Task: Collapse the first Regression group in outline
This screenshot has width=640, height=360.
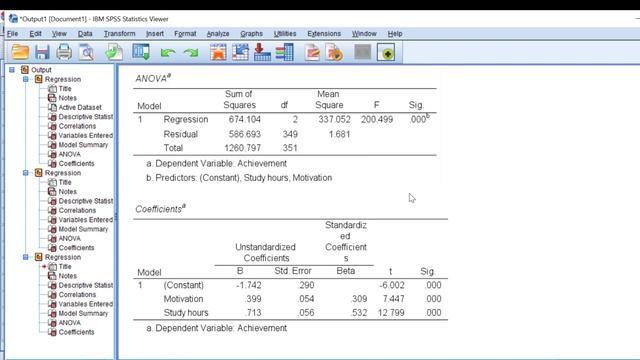Action: pyautogui.click(x=25, y=79)
